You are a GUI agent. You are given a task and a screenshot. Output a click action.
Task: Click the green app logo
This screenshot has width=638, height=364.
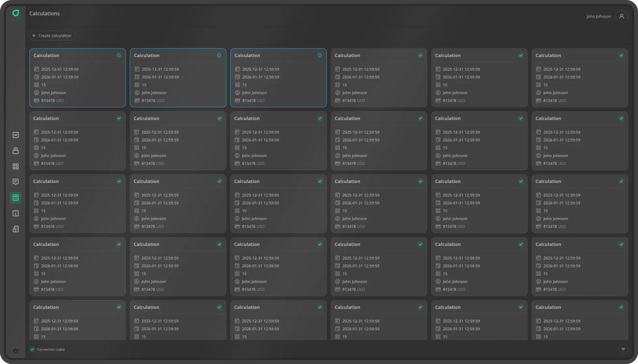pos(16,13)
